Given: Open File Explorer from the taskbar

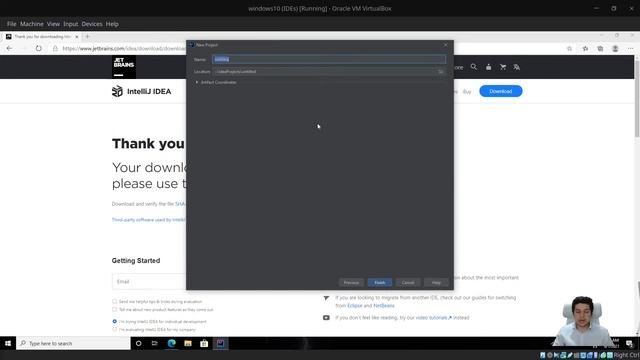Looking at the screenshot, I should [188, 343].
